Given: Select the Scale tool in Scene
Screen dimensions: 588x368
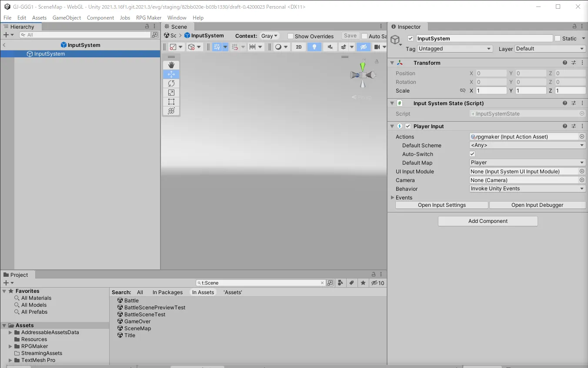Looking at the screenshot, I should pos(171,93).
